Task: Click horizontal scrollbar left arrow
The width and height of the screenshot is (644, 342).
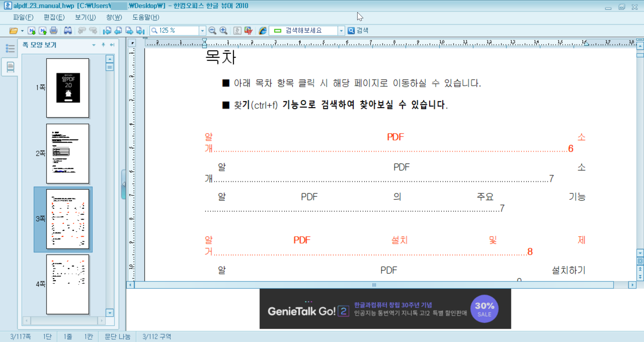Action: (x=130, y=285)
